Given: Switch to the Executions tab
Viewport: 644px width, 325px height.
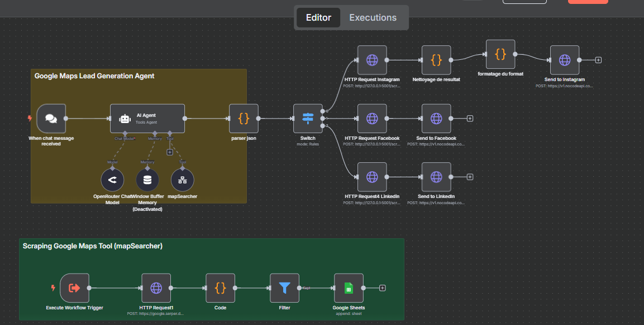Looking at the screenshot, I should click(373, 18).
